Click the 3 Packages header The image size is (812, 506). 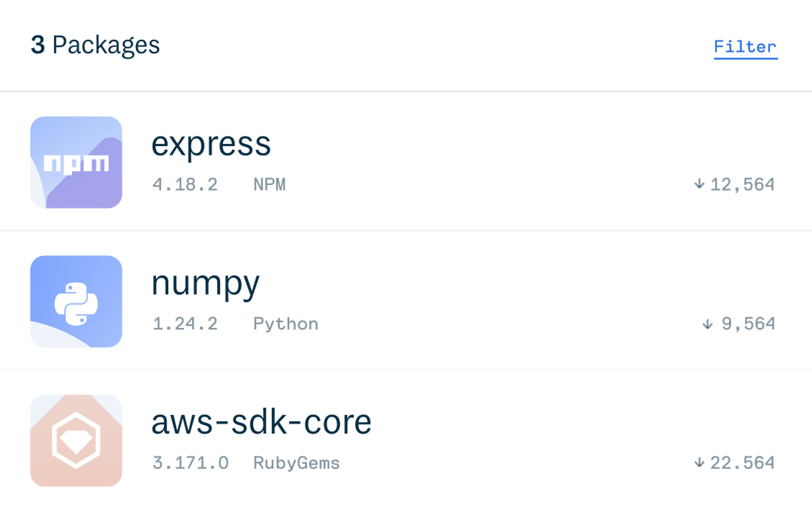point(95,45)
